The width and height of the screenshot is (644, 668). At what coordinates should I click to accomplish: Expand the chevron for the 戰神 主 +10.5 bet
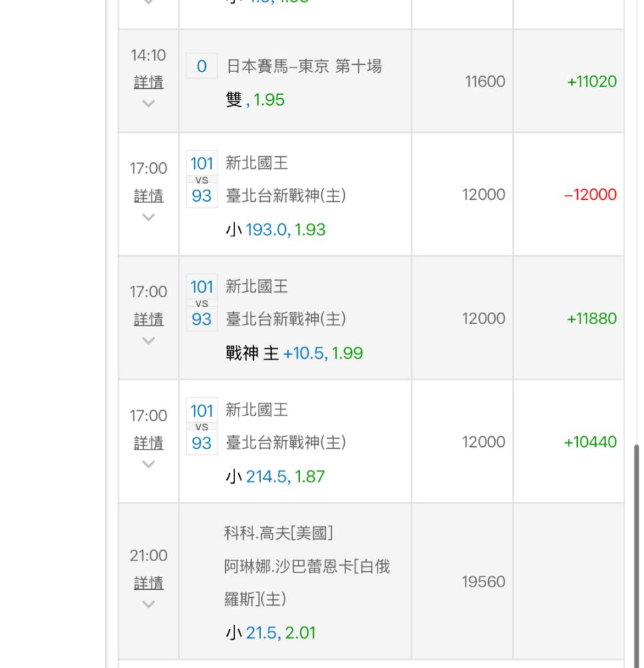point(148,341)
